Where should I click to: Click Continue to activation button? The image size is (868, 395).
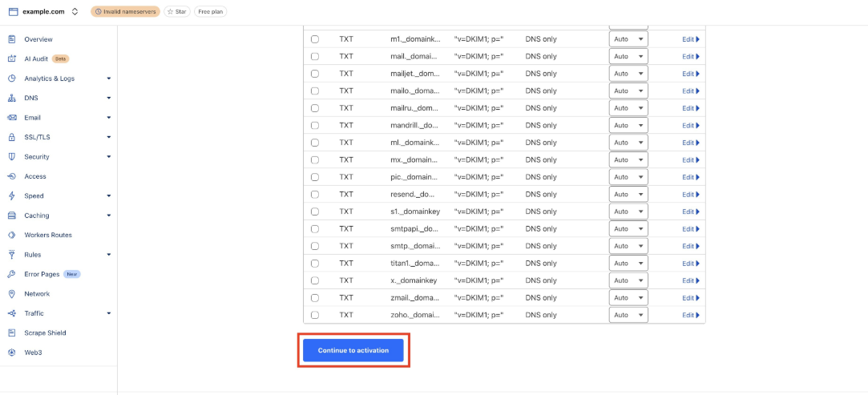tap(353, 350)
